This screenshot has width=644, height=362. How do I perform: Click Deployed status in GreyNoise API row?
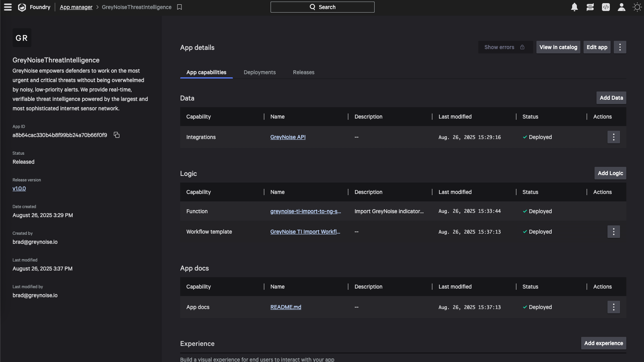[x=537, y=137]
